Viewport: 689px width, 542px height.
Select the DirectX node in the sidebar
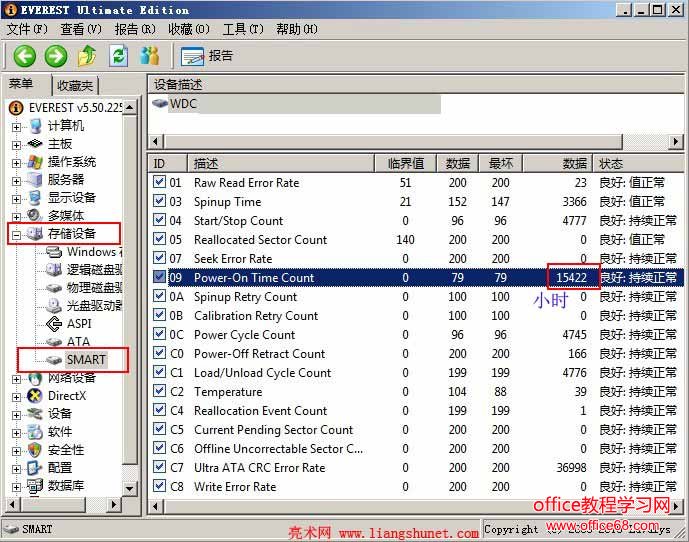click(67, 396)
